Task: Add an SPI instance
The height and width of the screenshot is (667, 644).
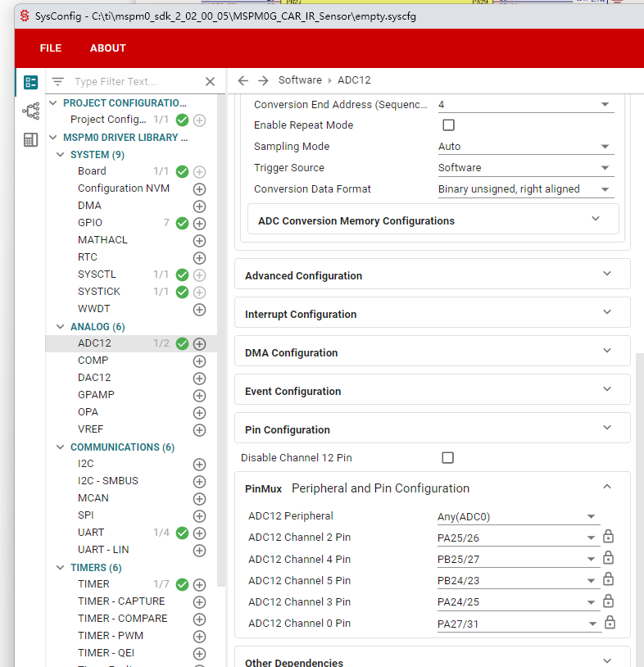Action: pyautogui.click(x=199, y=516)
